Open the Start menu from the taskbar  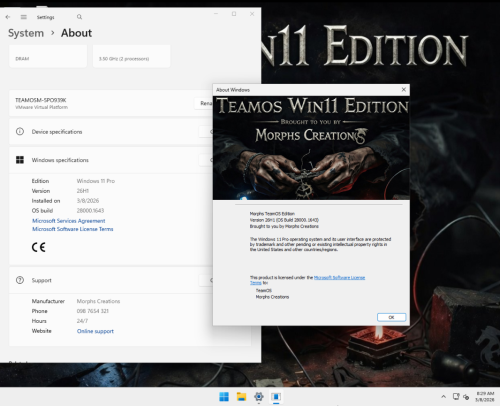[224, 397]
